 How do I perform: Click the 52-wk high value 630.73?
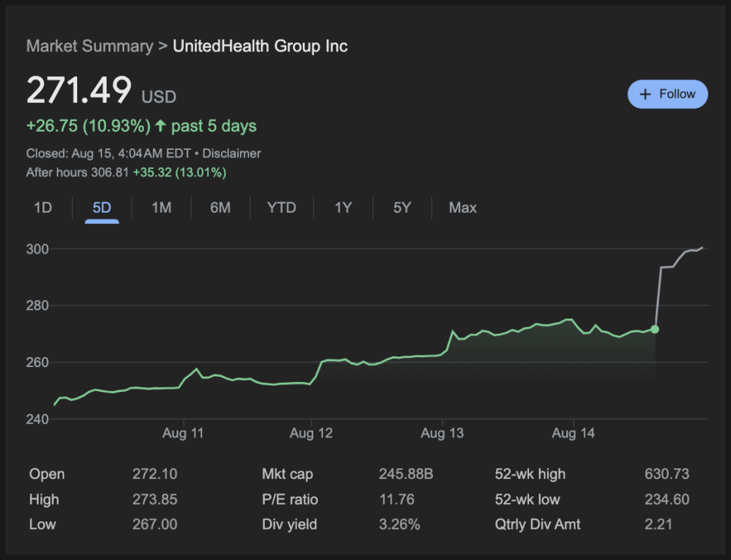[x=667, y=474]
